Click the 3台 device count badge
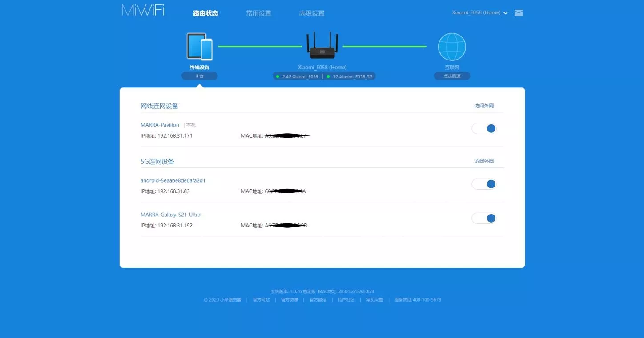The image size is (644, 338). [200, 76]
